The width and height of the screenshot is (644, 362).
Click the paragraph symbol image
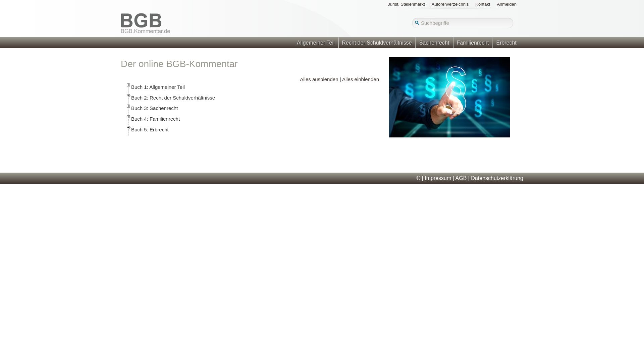pyautogui.click(x=449, y=97)
